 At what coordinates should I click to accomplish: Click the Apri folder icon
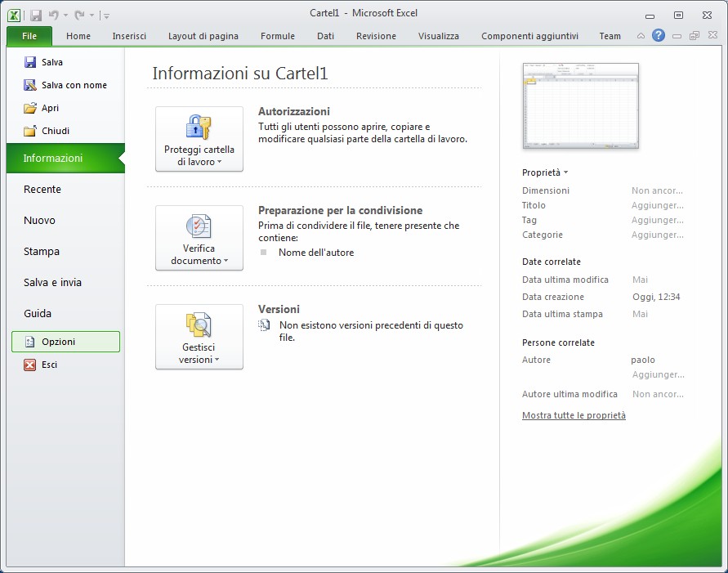pyautogui.click(x=30, y=108)
